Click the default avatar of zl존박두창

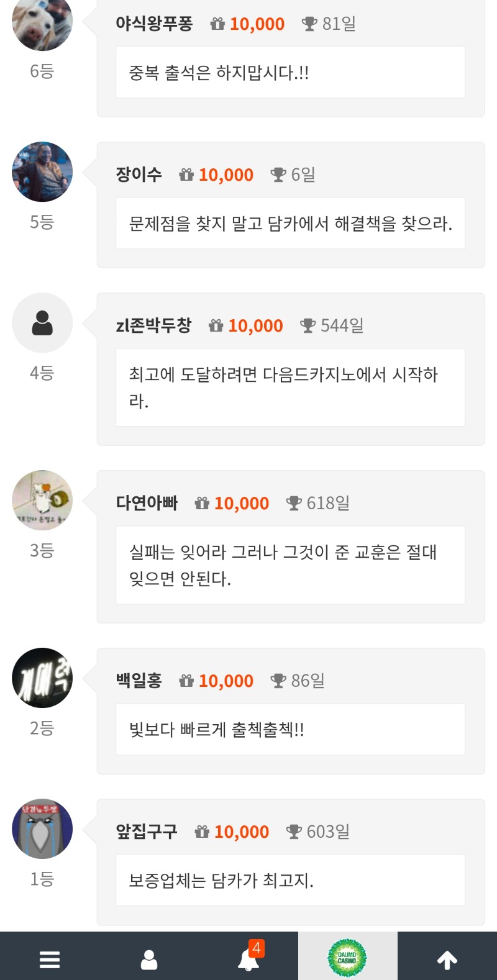pyautogui.click(x=42, y=323)
